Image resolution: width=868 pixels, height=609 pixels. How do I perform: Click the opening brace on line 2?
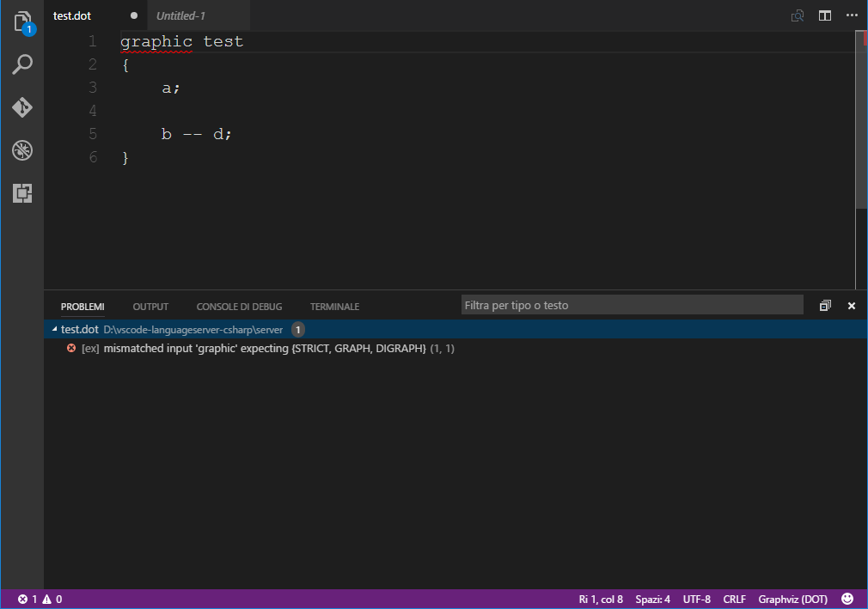pyautogui.click(x=125, y=65)
